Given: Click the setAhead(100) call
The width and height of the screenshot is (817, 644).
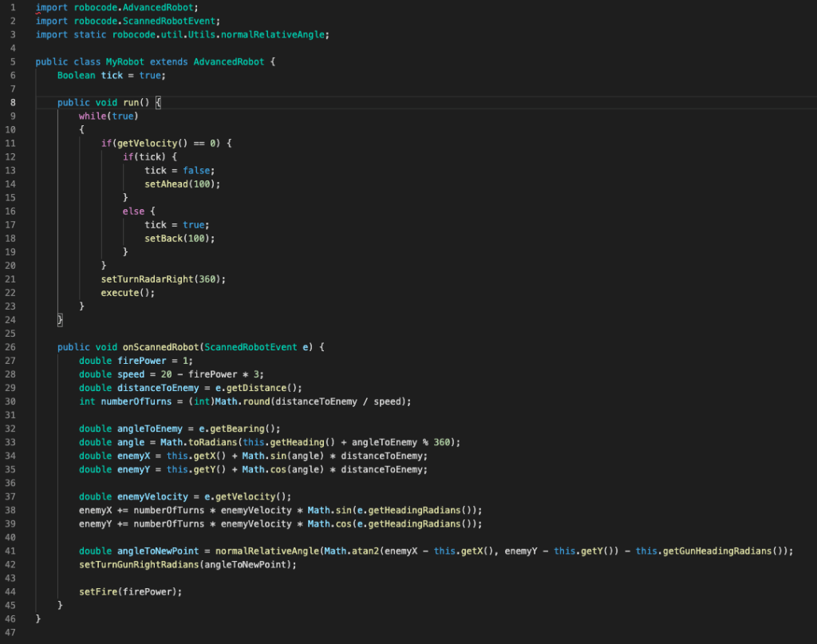Looking at the screenshot, I should coord(181,184).
